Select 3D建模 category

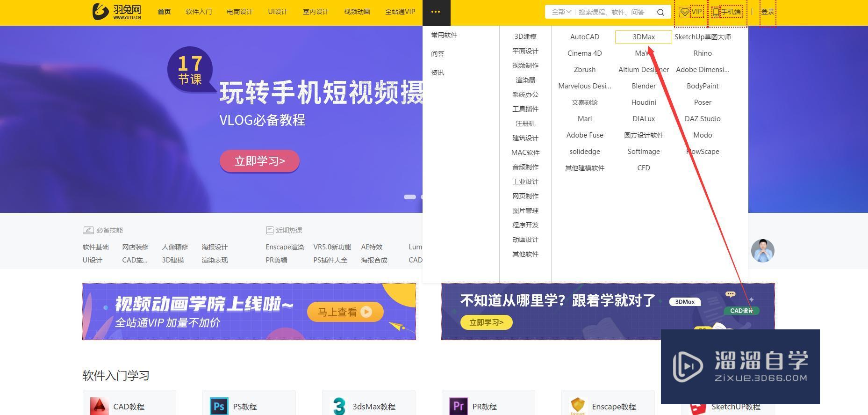click(x=525, y=36)
